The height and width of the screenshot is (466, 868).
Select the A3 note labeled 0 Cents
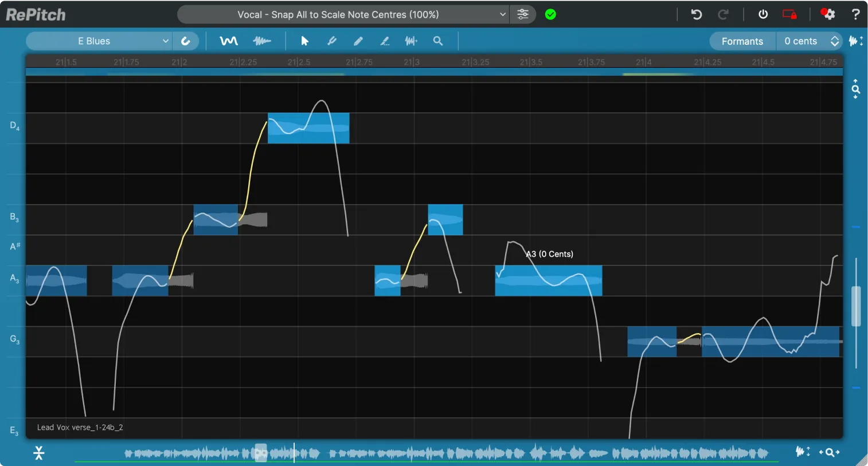point(548,280)
